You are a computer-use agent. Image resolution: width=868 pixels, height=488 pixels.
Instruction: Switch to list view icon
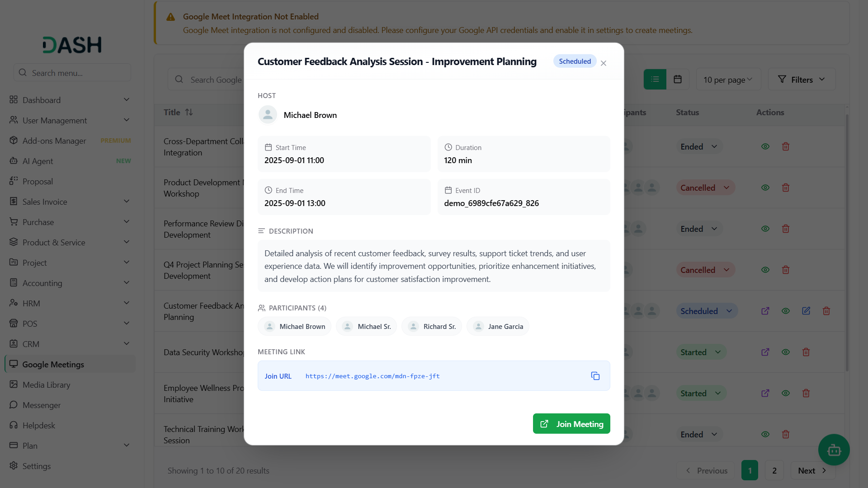pos(655,80)
